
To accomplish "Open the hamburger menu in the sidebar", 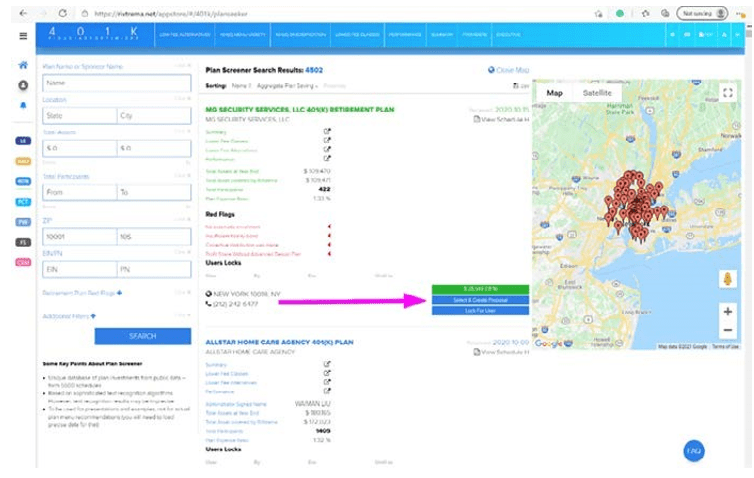I will pos(23,36).
